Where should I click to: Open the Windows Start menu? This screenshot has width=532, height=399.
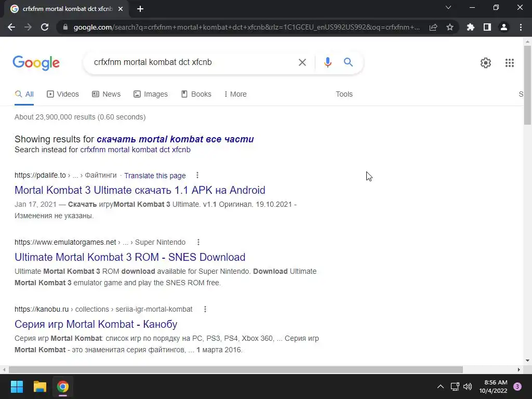17,387
